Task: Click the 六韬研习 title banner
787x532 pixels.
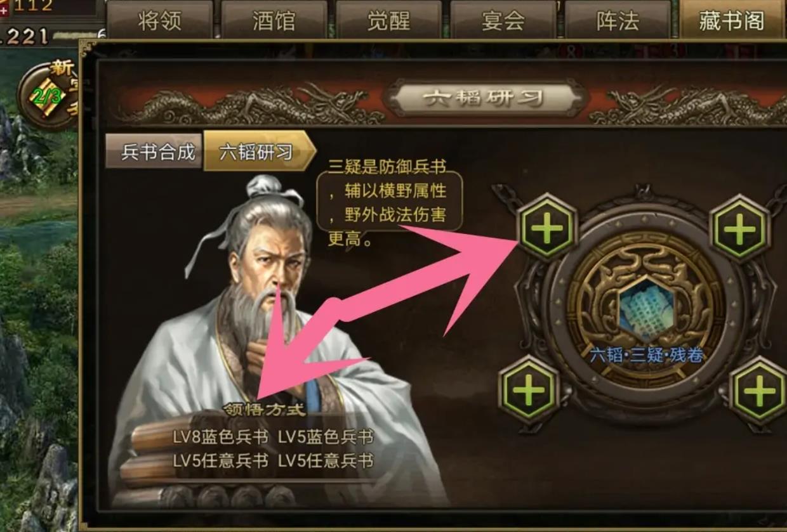Action: click(484, 98)
